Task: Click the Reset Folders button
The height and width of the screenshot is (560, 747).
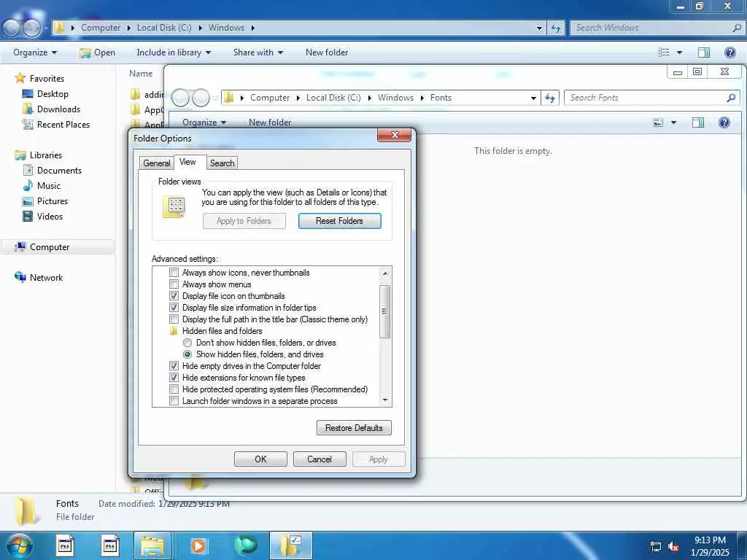Action: coord(340,221)
